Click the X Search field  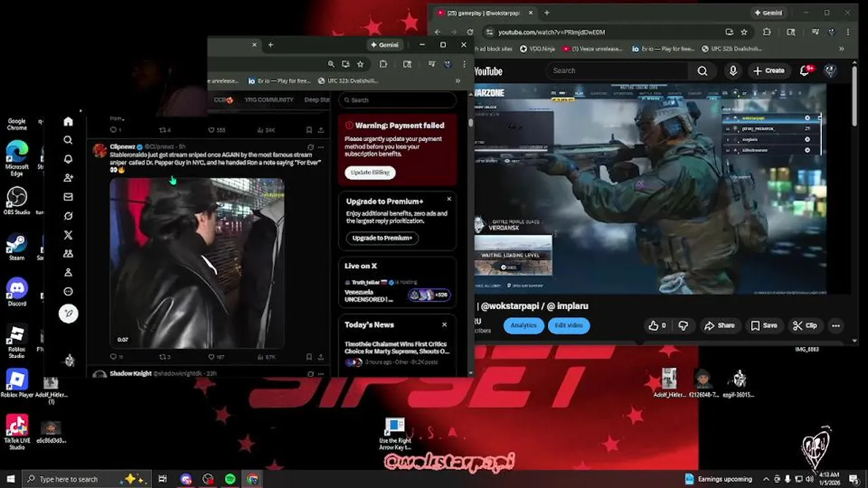coord(397,100)
